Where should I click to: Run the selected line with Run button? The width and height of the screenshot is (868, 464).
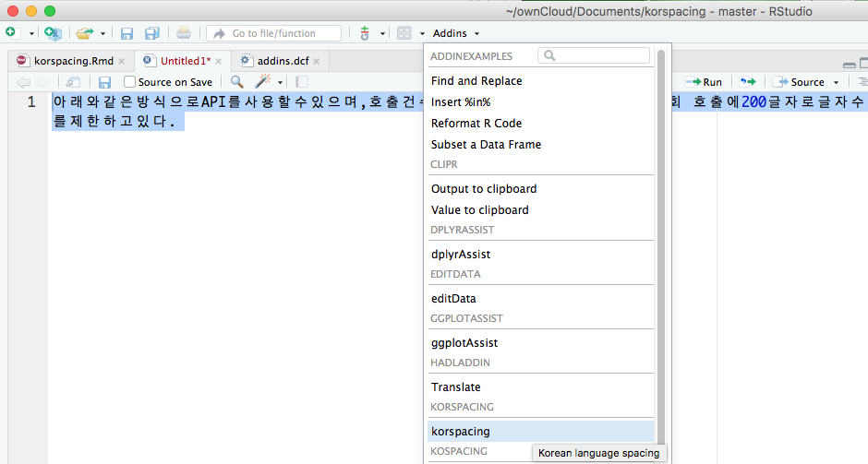(x=704, y=82)
